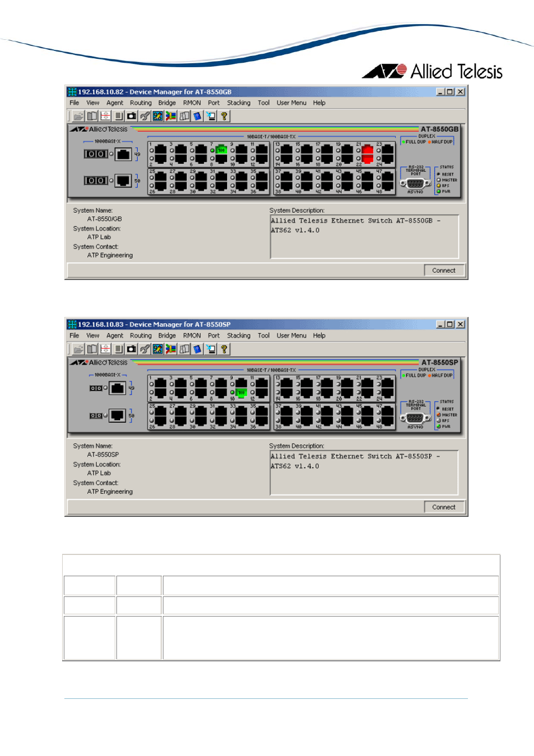System Description box in AT-8550GB window
The height and width of the screenshot is (756, 534).
coord(364,236)
